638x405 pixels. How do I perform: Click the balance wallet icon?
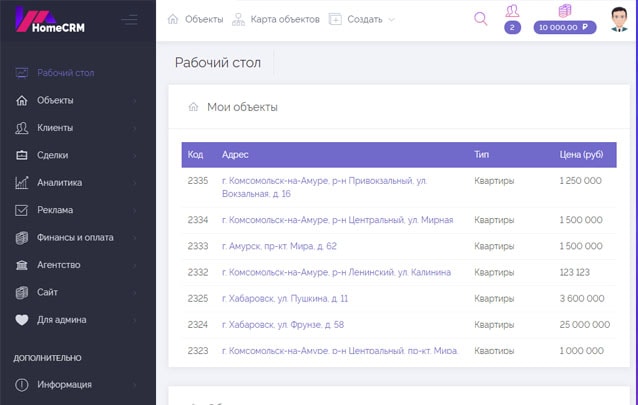565,11
